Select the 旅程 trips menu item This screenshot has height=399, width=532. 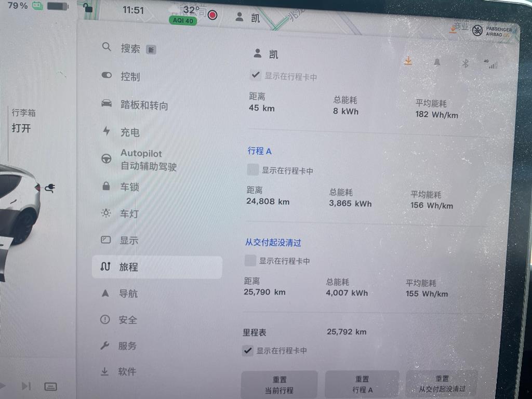point(157,267)
